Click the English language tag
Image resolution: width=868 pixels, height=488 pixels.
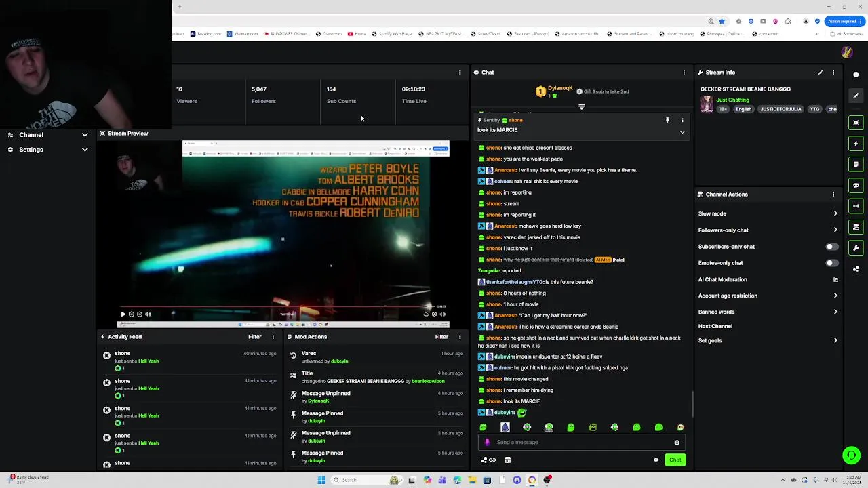tap(744, 109)
